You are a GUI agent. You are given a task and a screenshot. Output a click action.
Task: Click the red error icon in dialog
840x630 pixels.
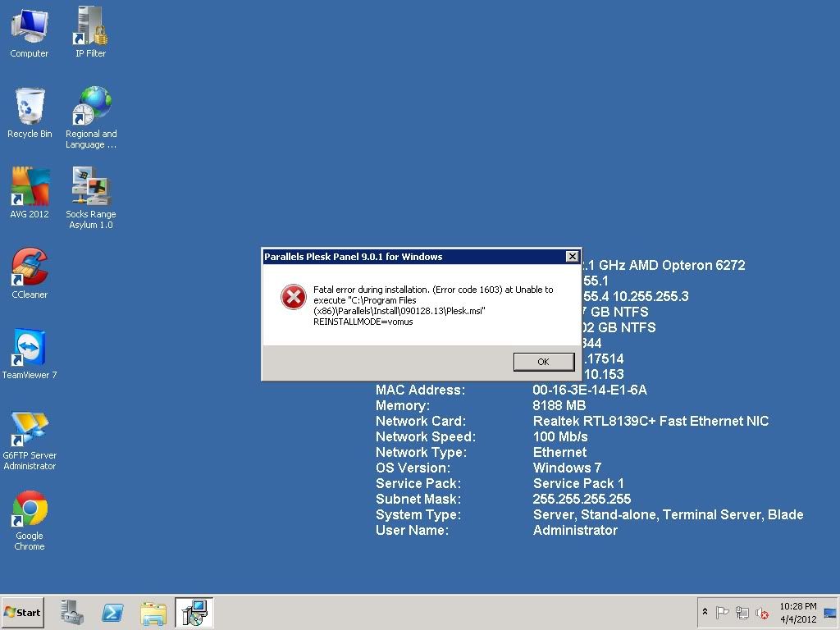coord(294,297)
